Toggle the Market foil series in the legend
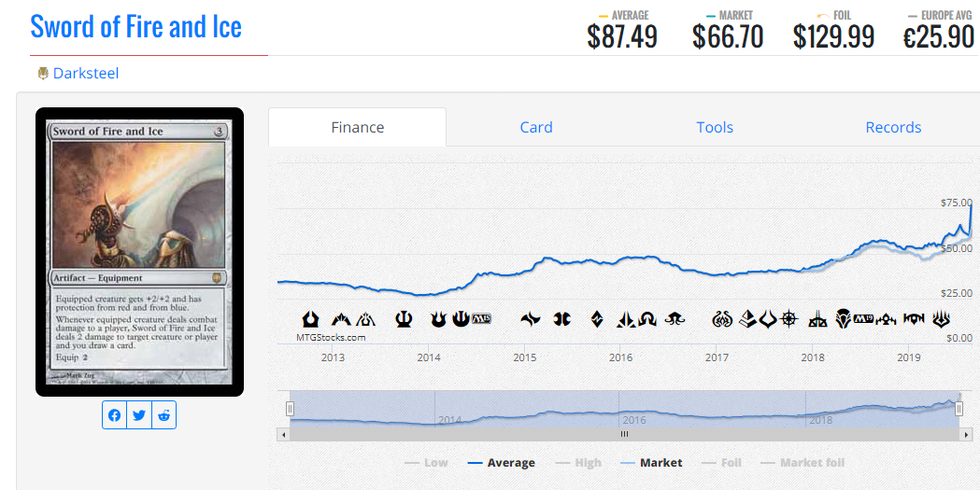The height and width of the screenshot is (490, 980). click(802, 463)
